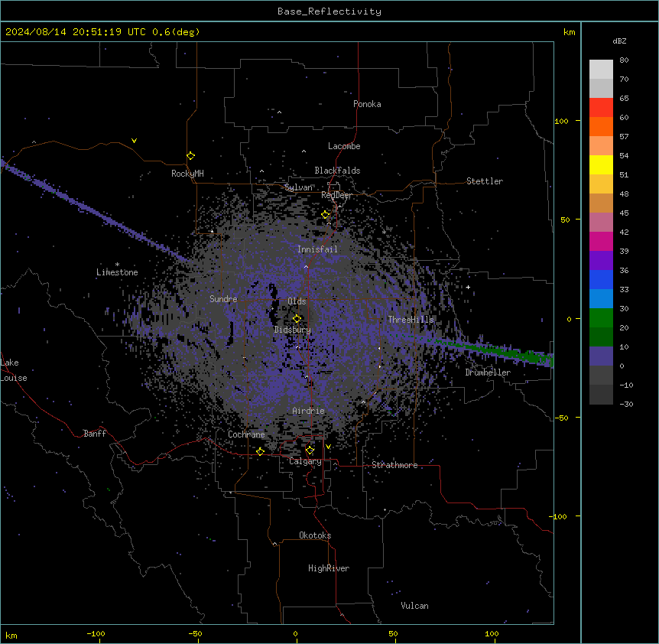Select the green 20-30 dBZ legend color
The width and height of the screenshot is (659, 644).
pos(601,318)
